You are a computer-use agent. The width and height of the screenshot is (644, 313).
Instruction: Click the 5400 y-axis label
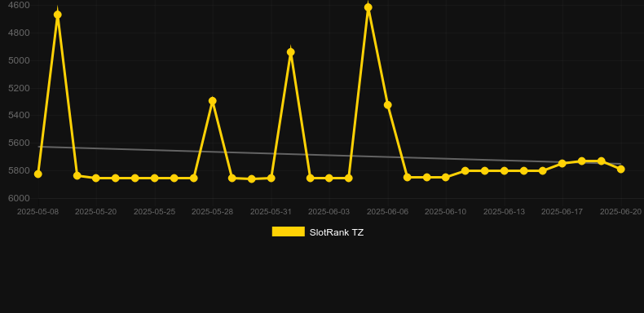(x=19, y=116)
